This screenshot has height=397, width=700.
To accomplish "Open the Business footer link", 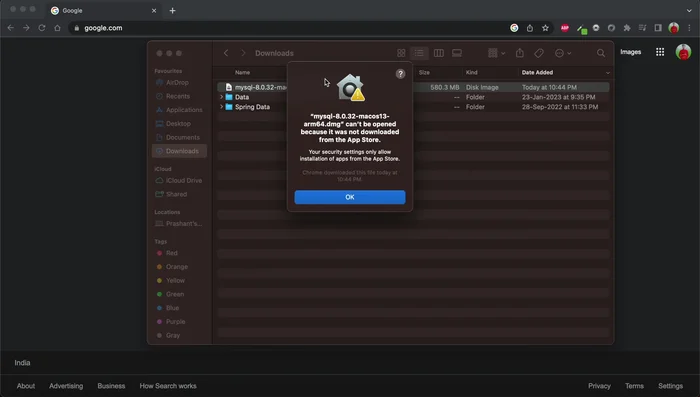I will point(111,386).
